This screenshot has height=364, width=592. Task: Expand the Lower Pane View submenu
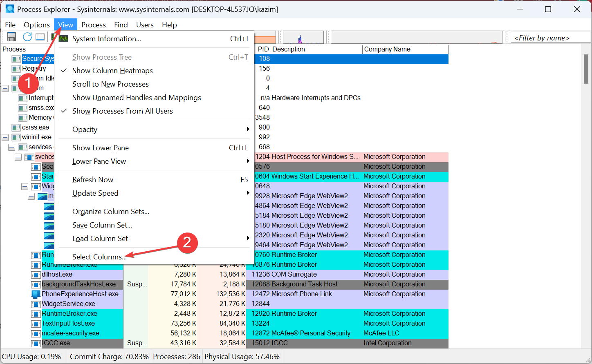(154, 161)
